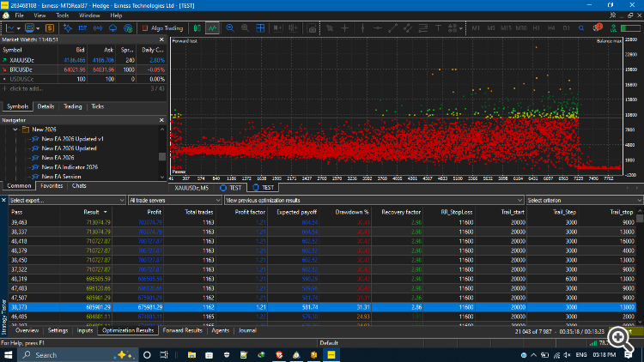Select the H4 timeframe
Viewport: 644px width, 362px height.
point(551,28)
